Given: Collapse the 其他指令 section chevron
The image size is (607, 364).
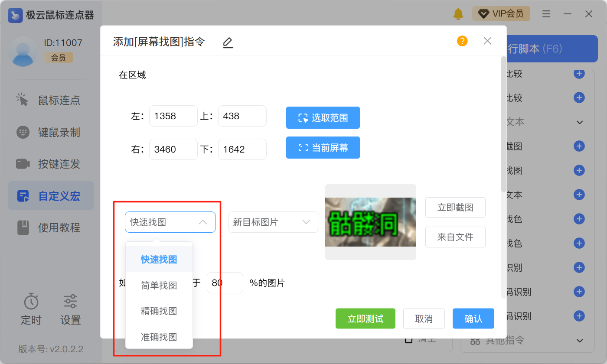Looking at the screenshot, I should tap(580, 341).
